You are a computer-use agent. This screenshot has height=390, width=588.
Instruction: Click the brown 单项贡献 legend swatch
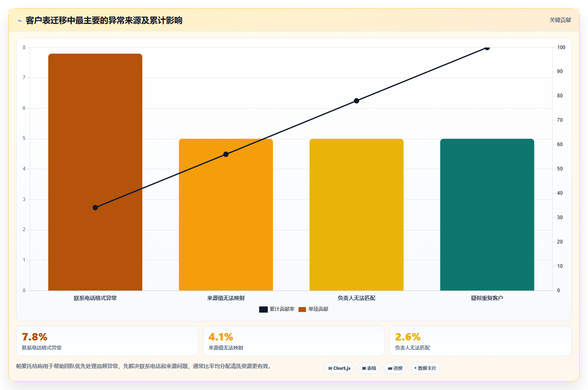(x=302, y=310)
